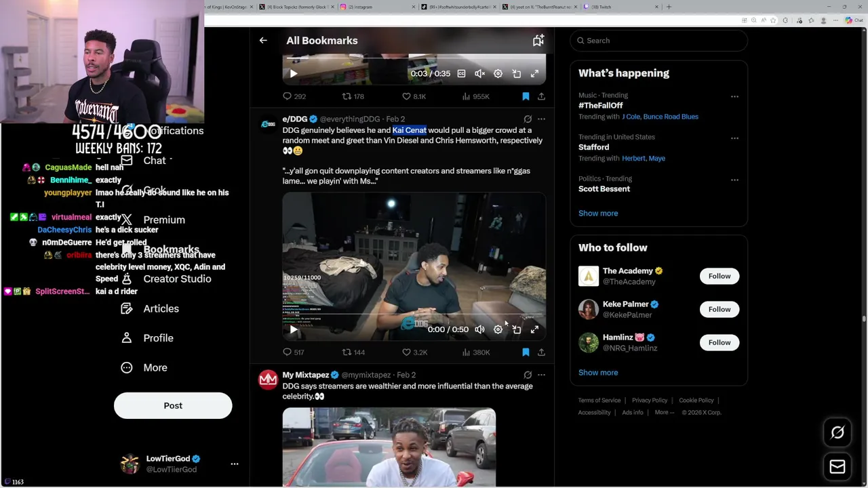Make the DDG video fullscreen

pos(534,329)
